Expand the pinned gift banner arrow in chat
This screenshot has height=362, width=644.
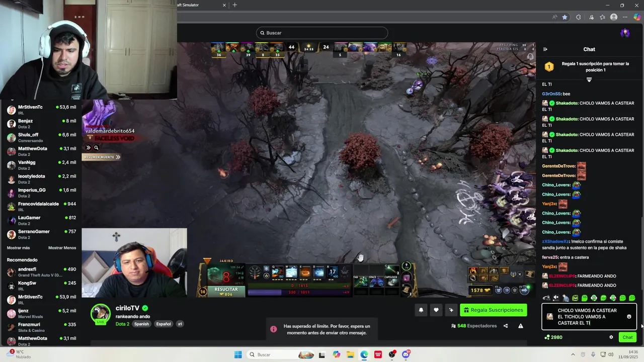(x=589, y=79)
